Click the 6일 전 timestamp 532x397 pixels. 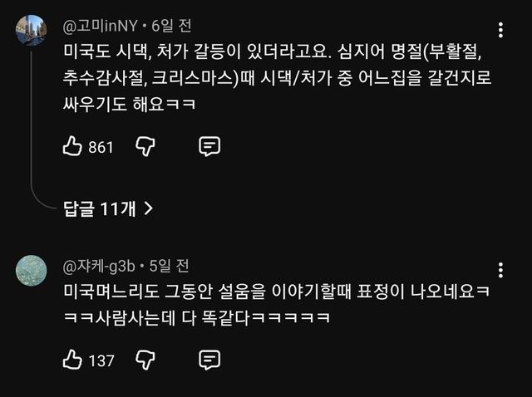point(171,26)
